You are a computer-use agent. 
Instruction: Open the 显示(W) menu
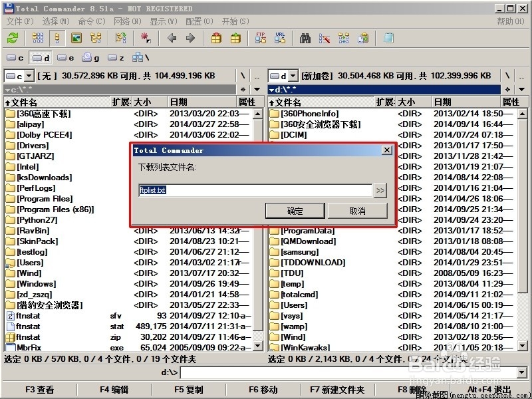[x=164, y=21]
